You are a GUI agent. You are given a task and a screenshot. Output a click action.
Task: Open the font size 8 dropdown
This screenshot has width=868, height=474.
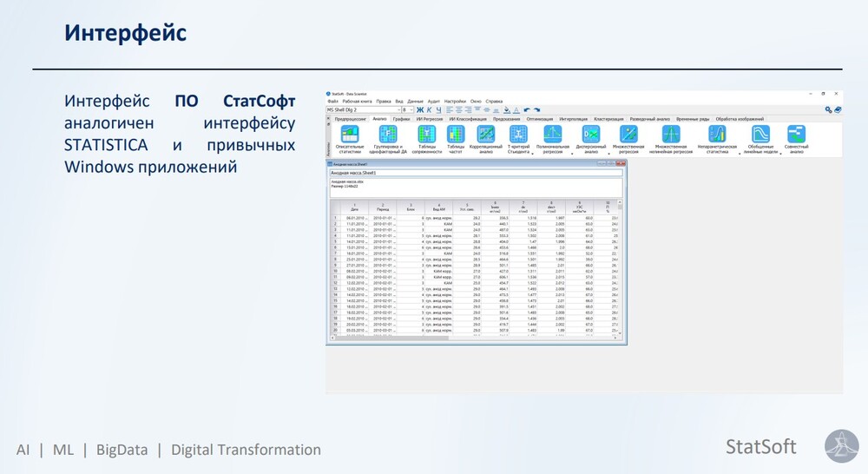pyautogui.click(x=411, y=110)
